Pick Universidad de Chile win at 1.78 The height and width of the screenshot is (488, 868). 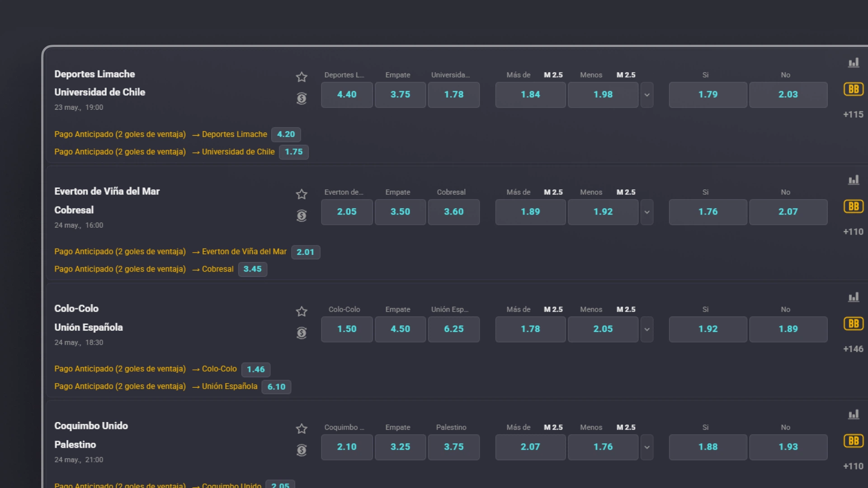point(454,95)
